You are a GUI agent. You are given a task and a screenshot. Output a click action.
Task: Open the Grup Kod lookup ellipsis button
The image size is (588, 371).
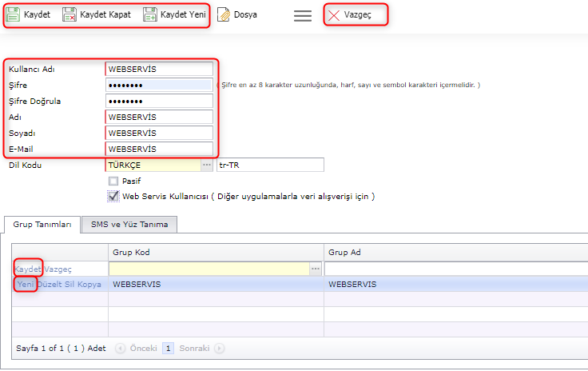[x=315, y=269]
